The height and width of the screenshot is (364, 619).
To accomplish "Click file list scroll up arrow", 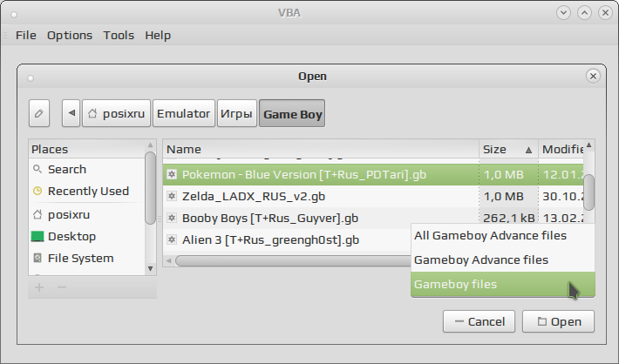I will 589,145.
